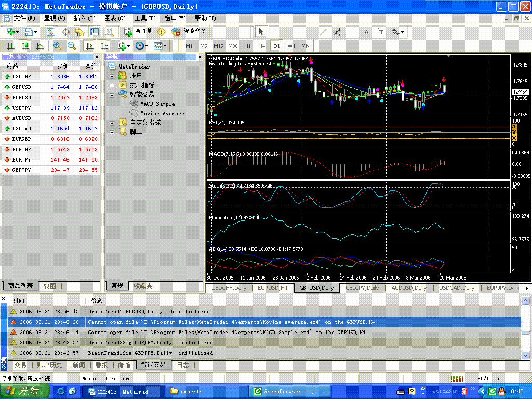This screenshot has width=532, height=399.
Task: Toggle chart auto scroll icon
Action: (90, 46)
